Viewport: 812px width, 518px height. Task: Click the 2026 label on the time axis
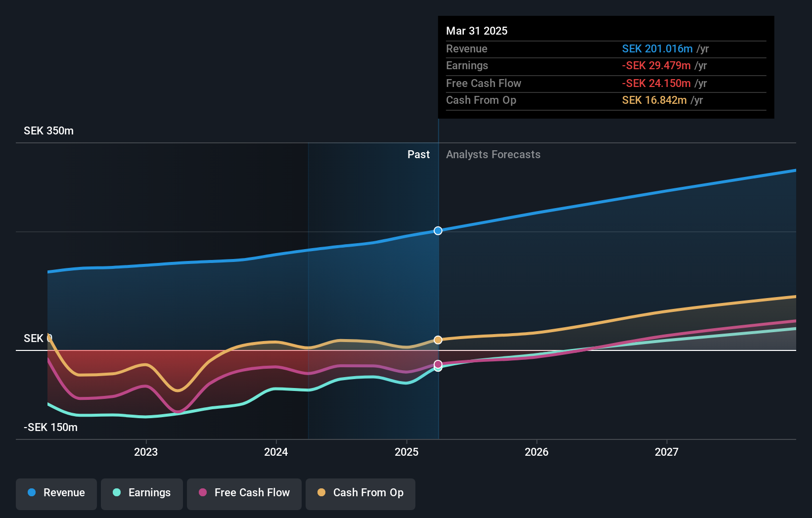[x=537, y=451]
